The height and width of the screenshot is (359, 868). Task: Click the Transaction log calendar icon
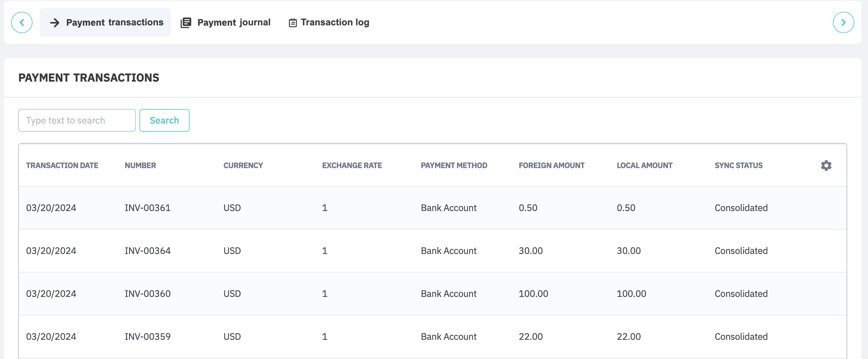(293, 22)
